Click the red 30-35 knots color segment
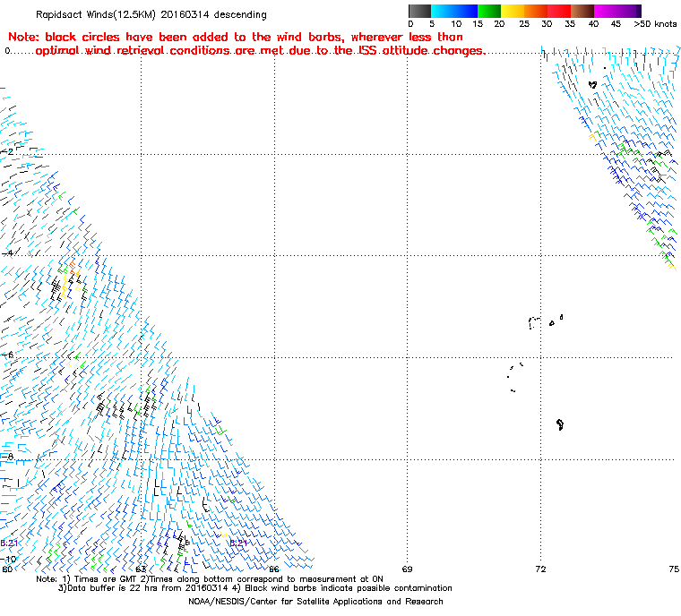681x616 pixels. pyautogui.click(x=559, y=11)
